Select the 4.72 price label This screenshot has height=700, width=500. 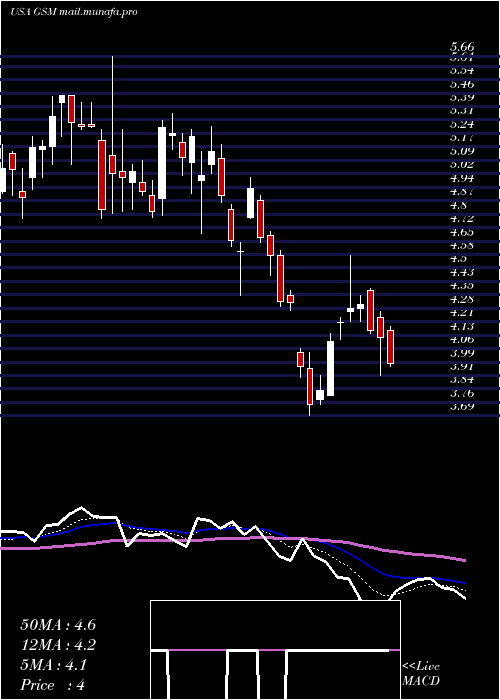click(462, 218)
